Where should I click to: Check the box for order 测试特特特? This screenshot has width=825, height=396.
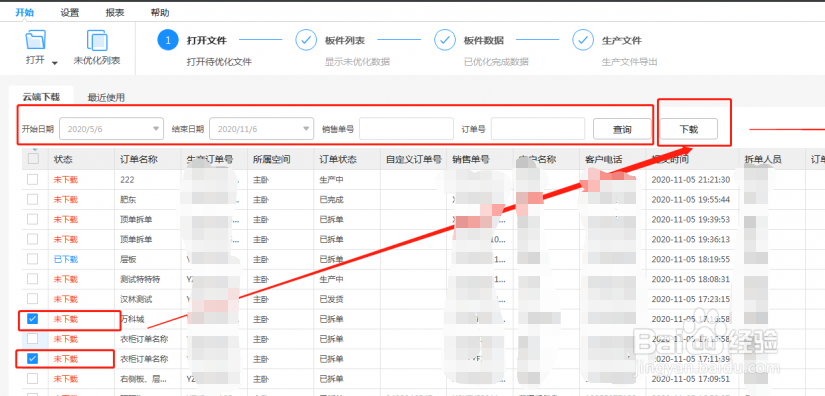click(x=33, y=279)
